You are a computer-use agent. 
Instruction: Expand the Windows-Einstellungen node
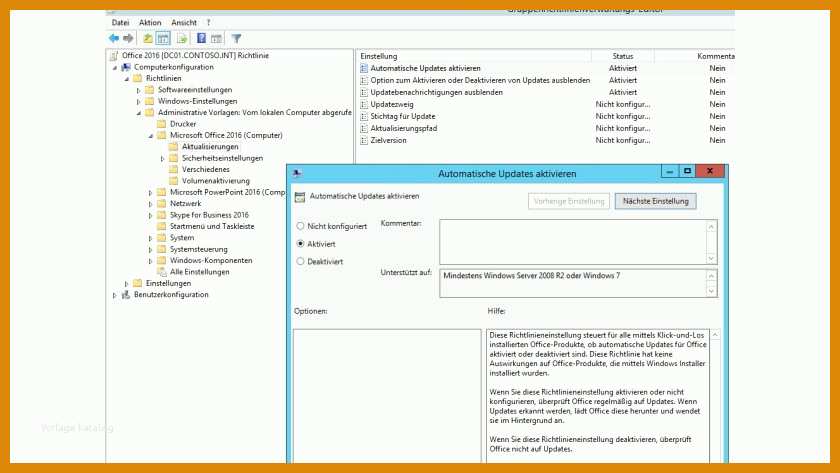(x=139, y=102)
